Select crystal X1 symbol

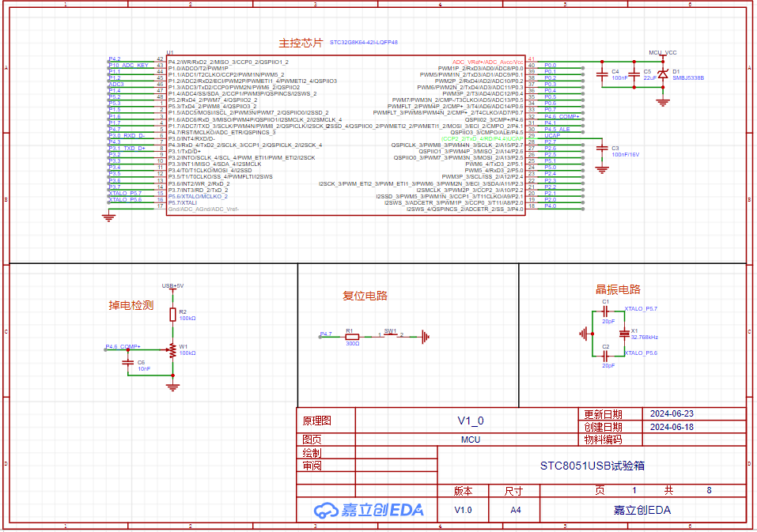pos(624,334)
